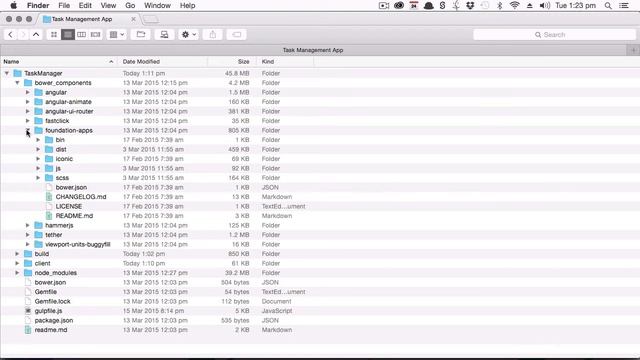Select the package.json file
640x360 pixels.
(x=54, y=320)
